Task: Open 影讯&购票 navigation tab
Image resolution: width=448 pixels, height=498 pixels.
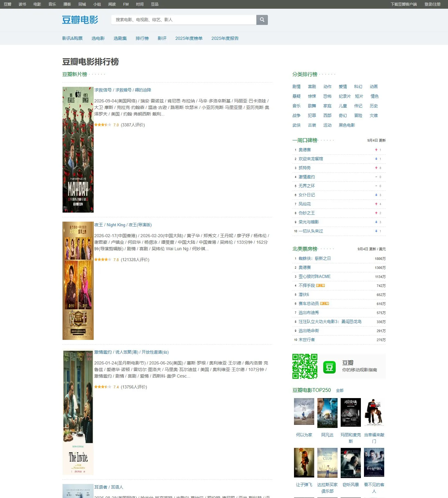Action: pyautogui.click(x=72, y=38)
